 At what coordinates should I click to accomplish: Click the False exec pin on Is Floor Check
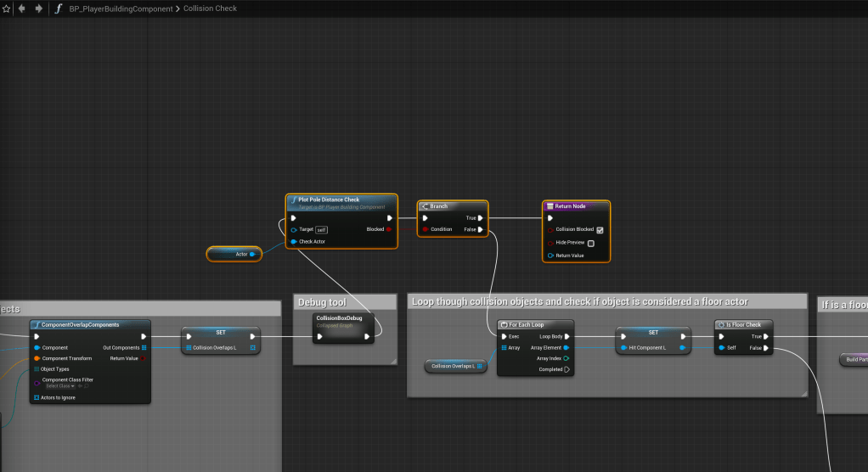pos(766,347)
